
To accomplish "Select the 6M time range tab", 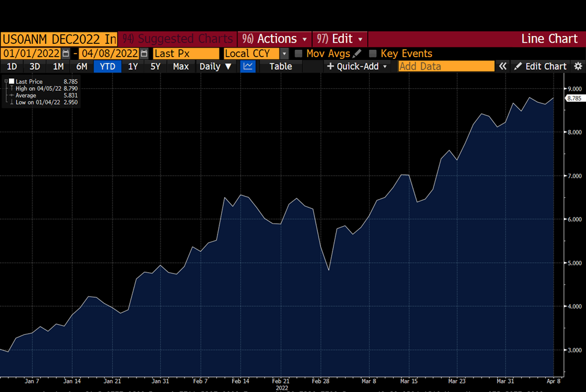I will tap(82, 67).
